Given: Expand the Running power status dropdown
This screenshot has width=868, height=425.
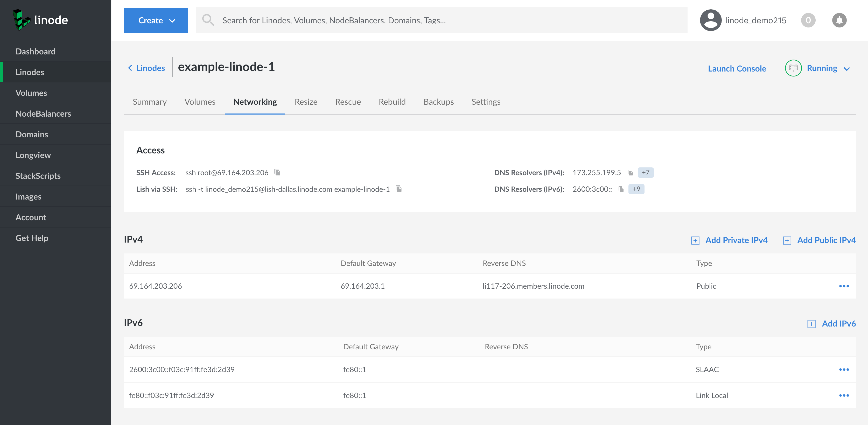Looking at the screenshot, I should (846, 69).
